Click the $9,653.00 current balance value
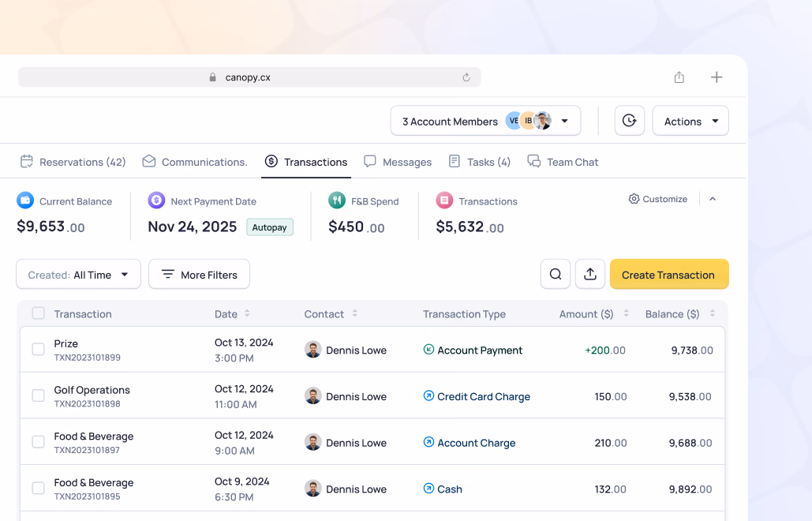Viewport: 812px width, 521px height. tap(51, 227)
